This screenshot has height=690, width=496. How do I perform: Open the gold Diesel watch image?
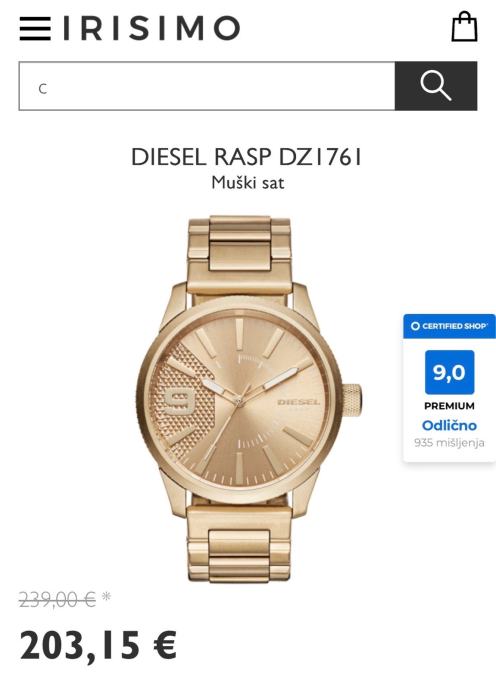coord(249,398)
